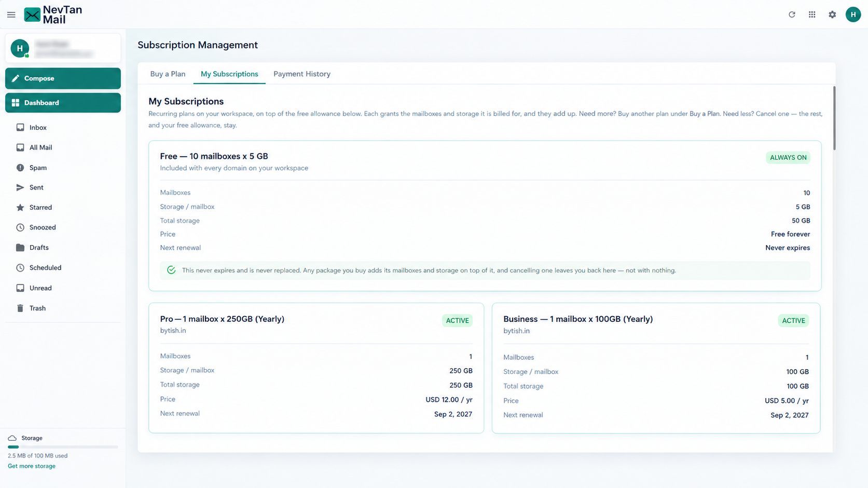
Task: Click the storage usage progress bar
Action: [63, 447]
